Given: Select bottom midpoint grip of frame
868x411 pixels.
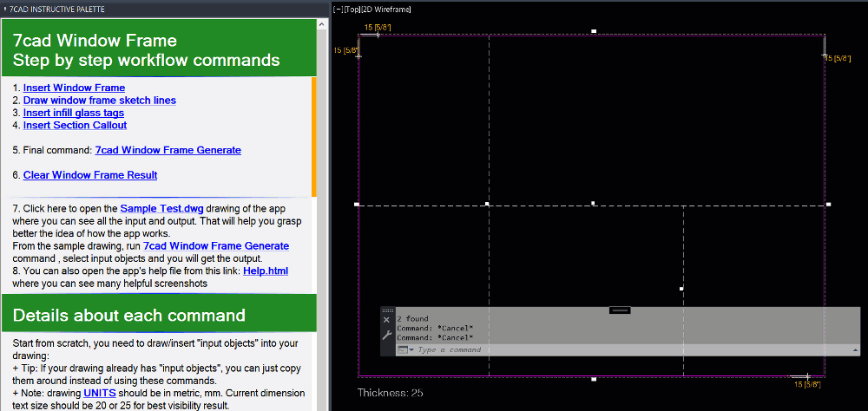Looking at the screenshot, I should click(594, 379).
